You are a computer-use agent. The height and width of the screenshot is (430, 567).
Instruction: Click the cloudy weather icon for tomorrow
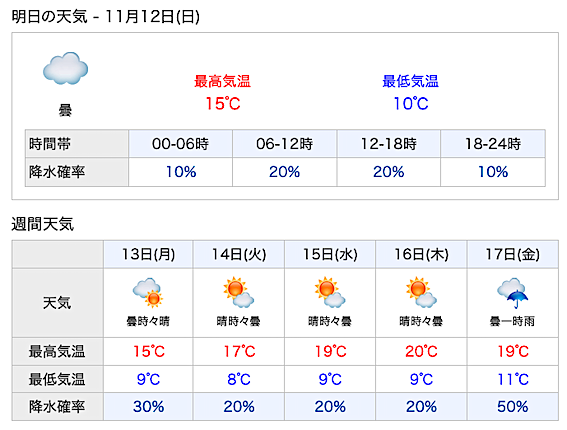[65, 69]
